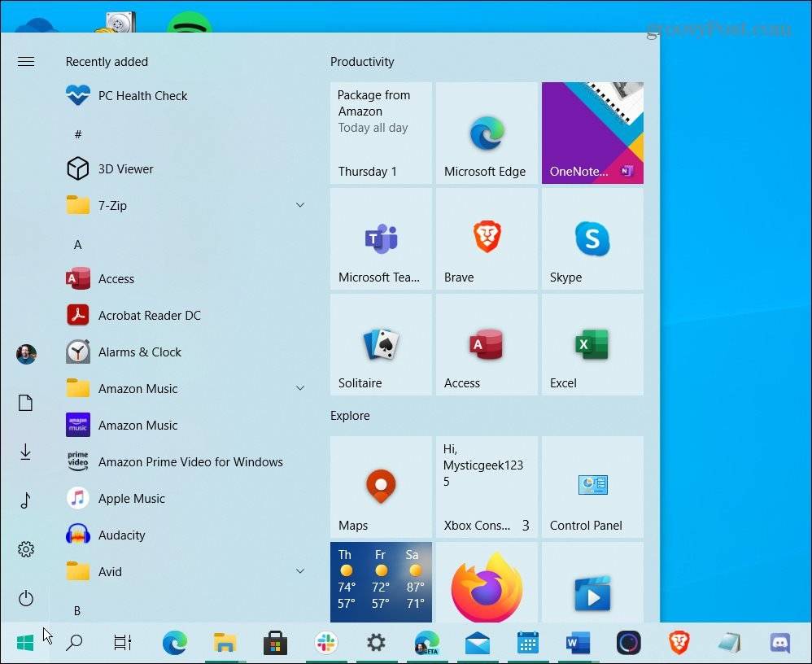Viewport: 812px width, 664px height.
Task: Open taskbar Search
Action: point(74,643)
